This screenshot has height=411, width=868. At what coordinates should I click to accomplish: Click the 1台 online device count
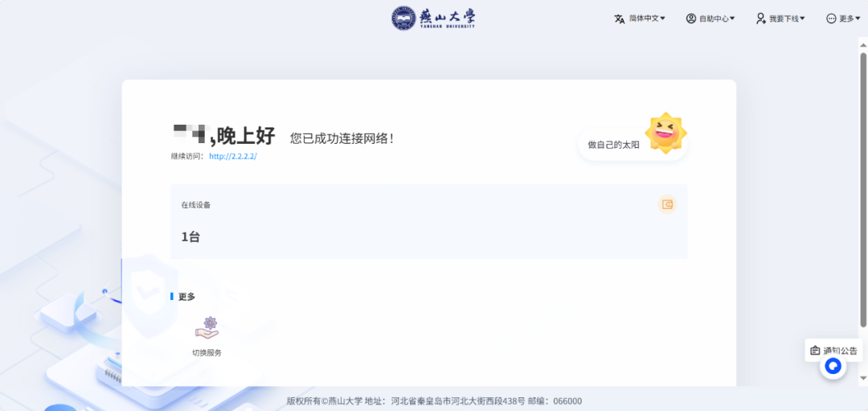coord(190,237)
